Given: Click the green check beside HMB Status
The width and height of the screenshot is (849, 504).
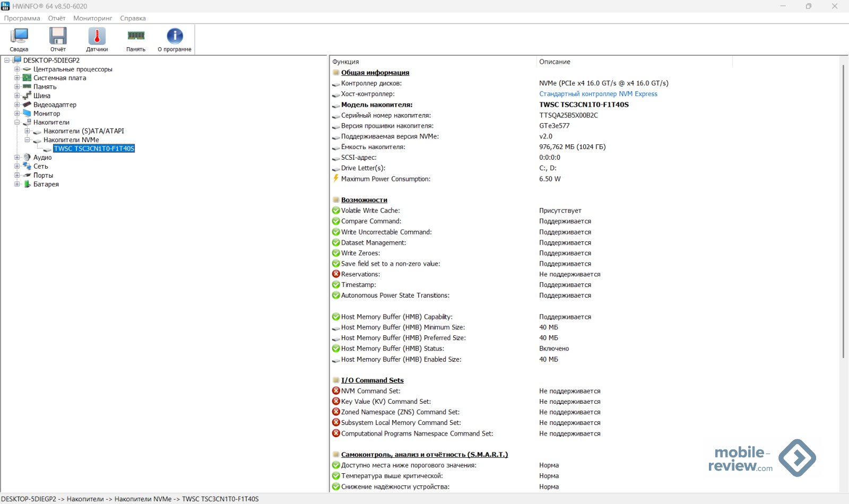Looking at the screenshot, I should coord(336,349).
